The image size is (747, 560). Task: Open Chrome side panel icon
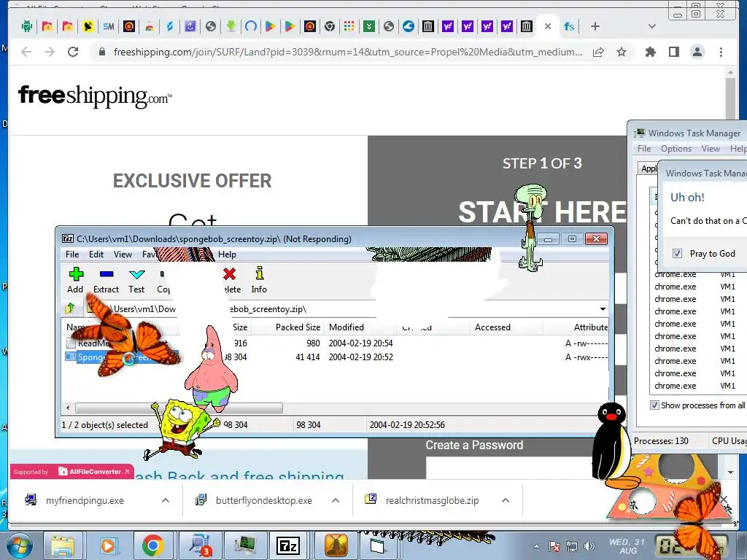pyautogui.click(x=673, y=52)
